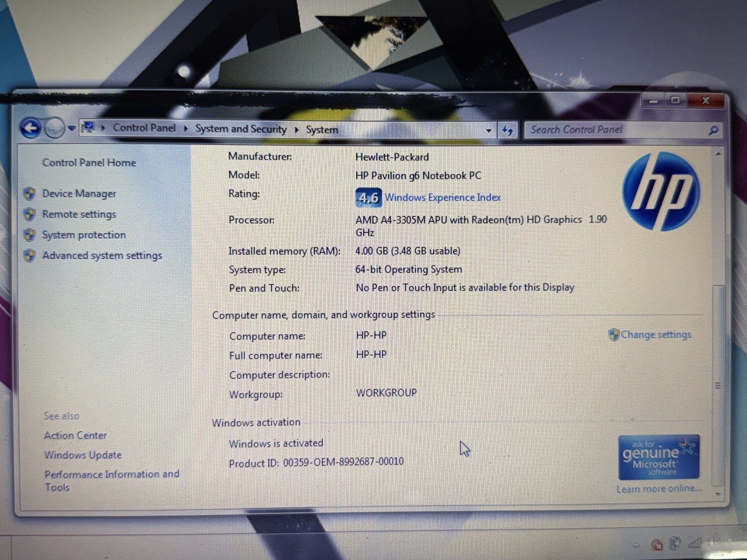747x560 pixels.
Task: Click the volume speaker tray icon
Action: pos(714,543)
